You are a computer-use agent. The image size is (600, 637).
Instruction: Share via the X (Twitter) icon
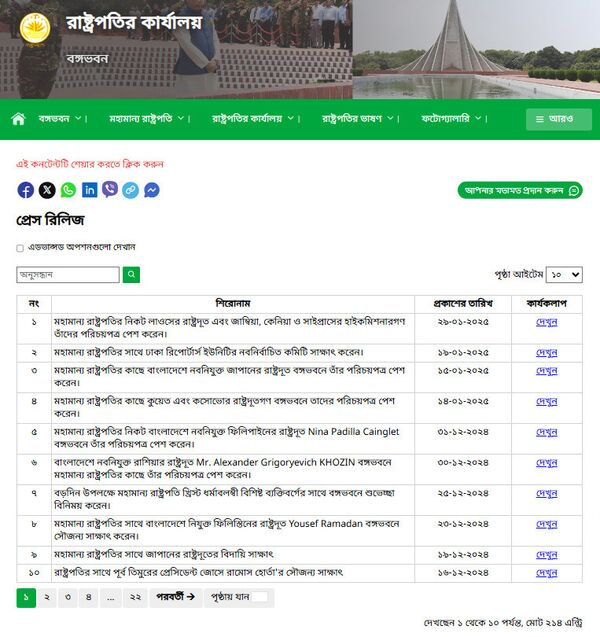coord(47,190)
